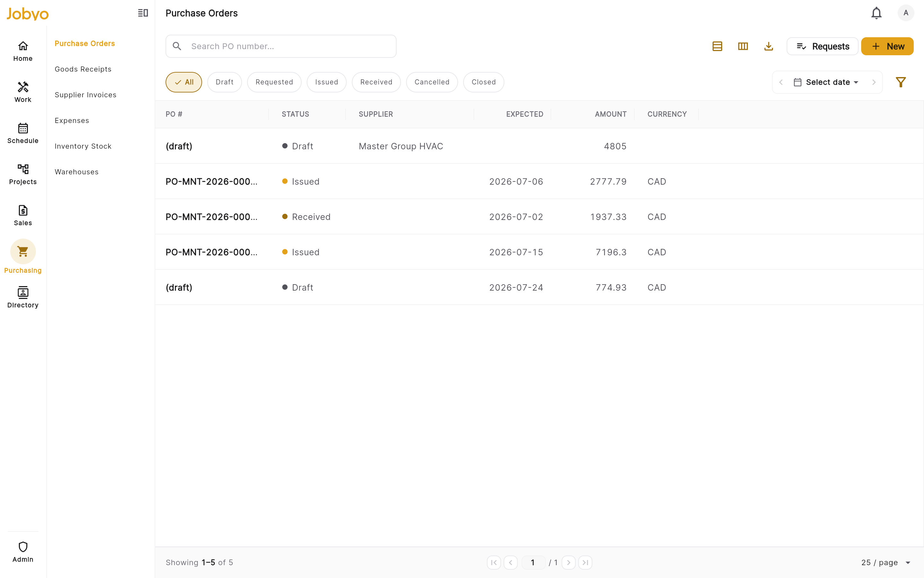
Task: Go to the Schedule section
Action: click(23, 133)
